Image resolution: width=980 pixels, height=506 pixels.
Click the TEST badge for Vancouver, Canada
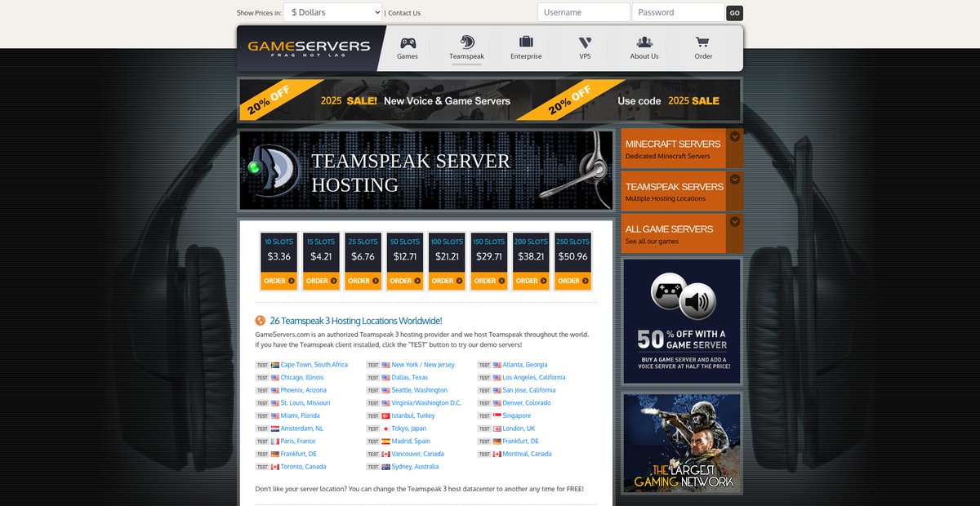(x=373, y=454)
